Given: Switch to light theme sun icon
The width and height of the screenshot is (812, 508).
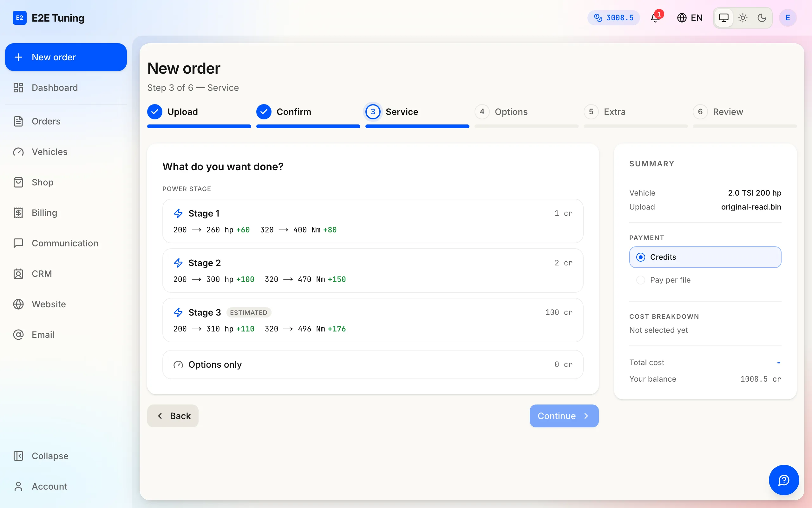Looking at the screenshot, I should click(x=743, y=17).
